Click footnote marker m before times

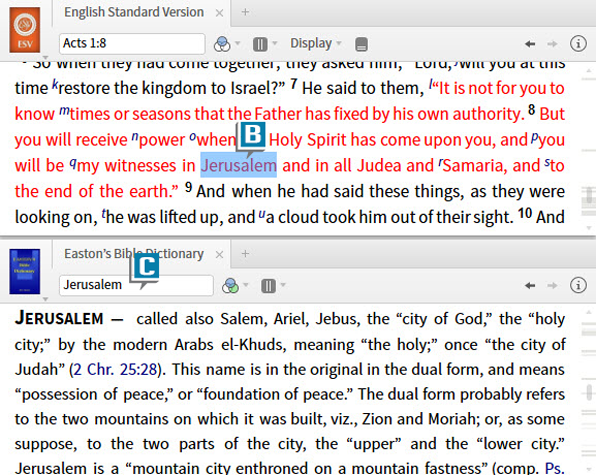point(64,112)
